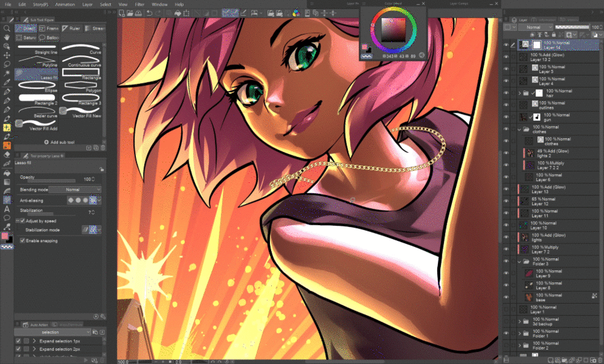Click the New document icon
Viewport: 604px width, 364px height.
(121, 13)
